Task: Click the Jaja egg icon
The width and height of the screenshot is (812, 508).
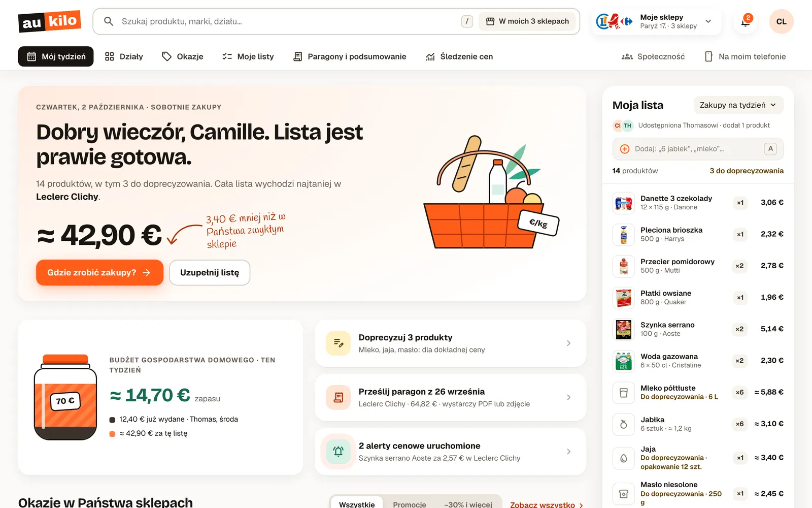Action: pos(624,458)
